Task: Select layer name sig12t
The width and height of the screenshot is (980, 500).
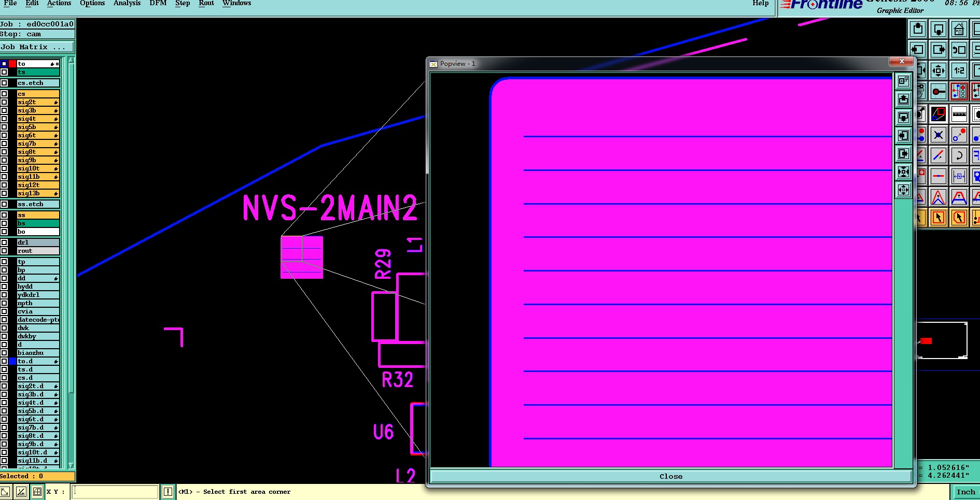Action: (38, 185)
